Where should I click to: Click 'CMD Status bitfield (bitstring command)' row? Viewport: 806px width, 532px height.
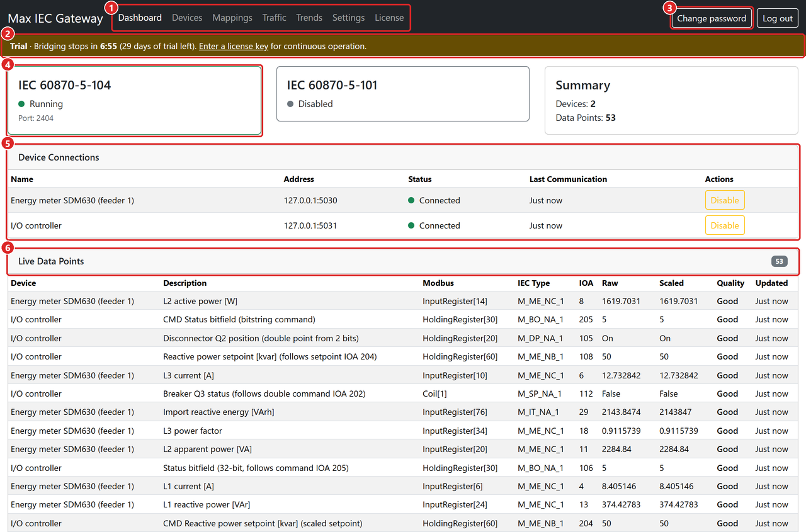coord(403,319)
